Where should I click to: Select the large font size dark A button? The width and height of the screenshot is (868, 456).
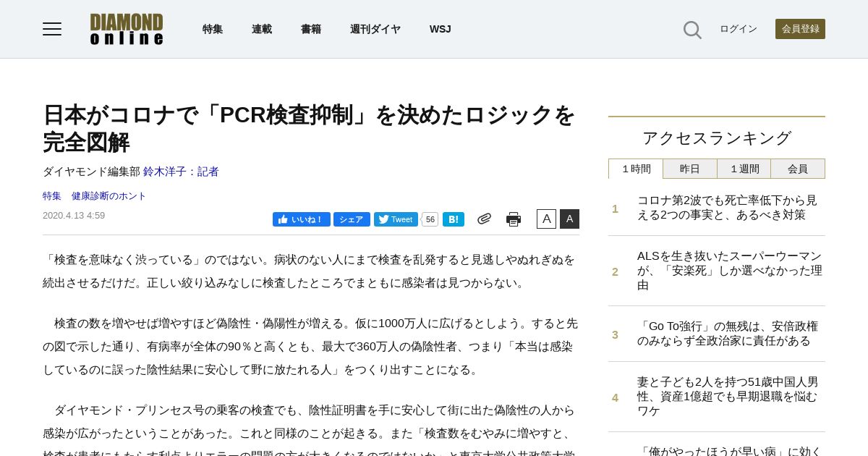click(x=569, y=219)
